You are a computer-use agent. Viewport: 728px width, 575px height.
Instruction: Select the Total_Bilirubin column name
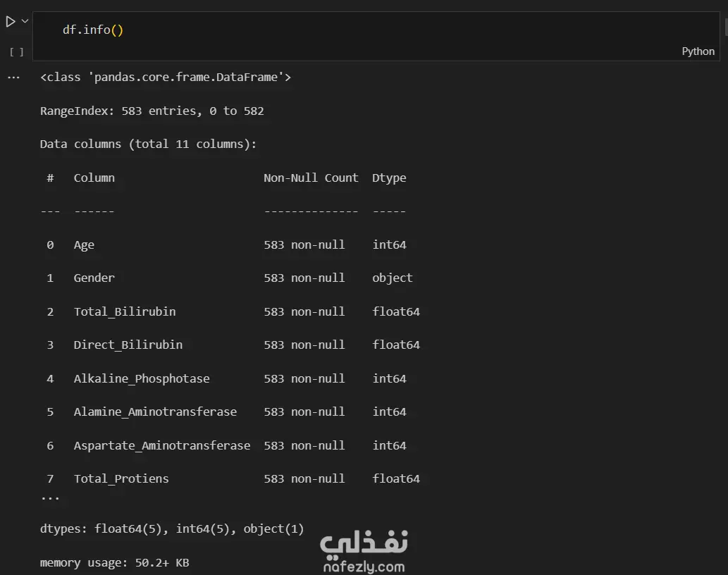[125, 311]
